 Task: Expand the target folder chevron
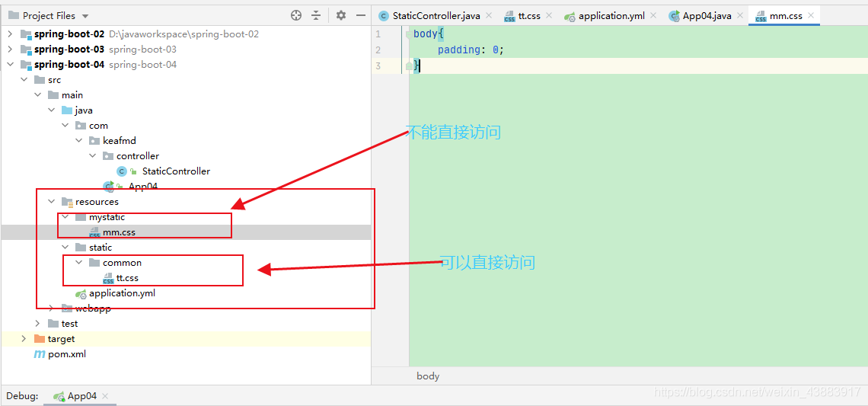[24, 338]
